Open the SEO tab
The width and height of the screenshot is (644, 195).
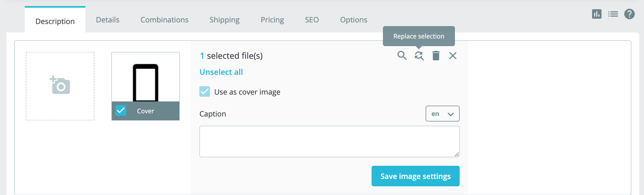312,20
